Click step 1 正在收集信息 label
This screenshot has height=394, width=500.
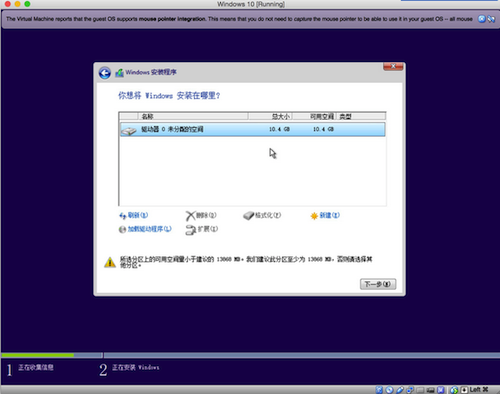click(x=36, y=367)
